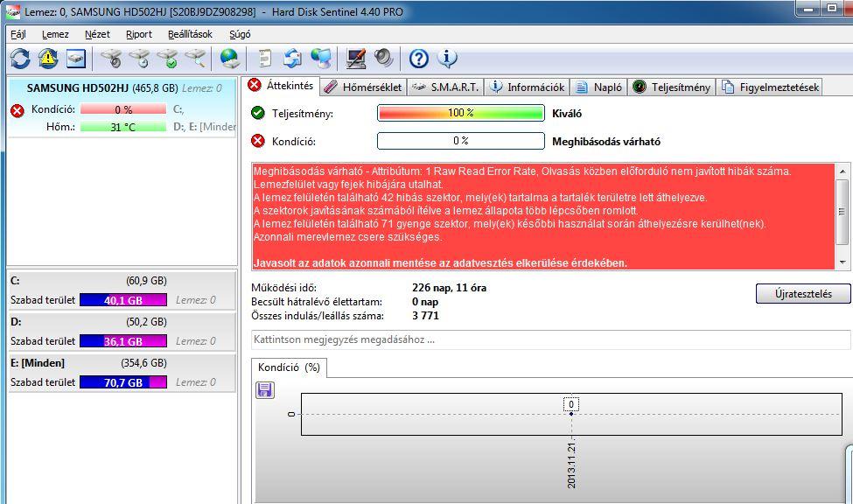Screen dimensions: 853x504
Task: Click the refresh icon with yellow warning triangle
Action: pyautogui.click(x=48, y=59)
